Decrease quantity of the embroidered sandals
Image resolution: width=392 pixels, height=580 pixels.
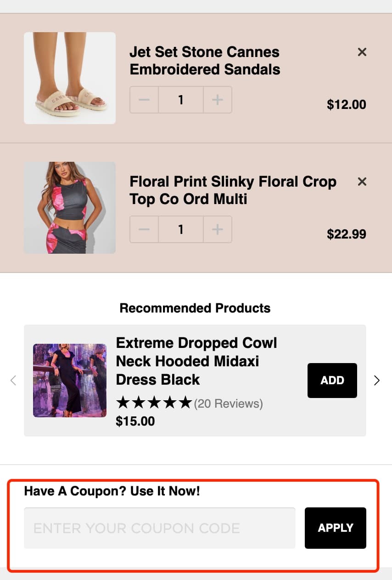point(144,100)
